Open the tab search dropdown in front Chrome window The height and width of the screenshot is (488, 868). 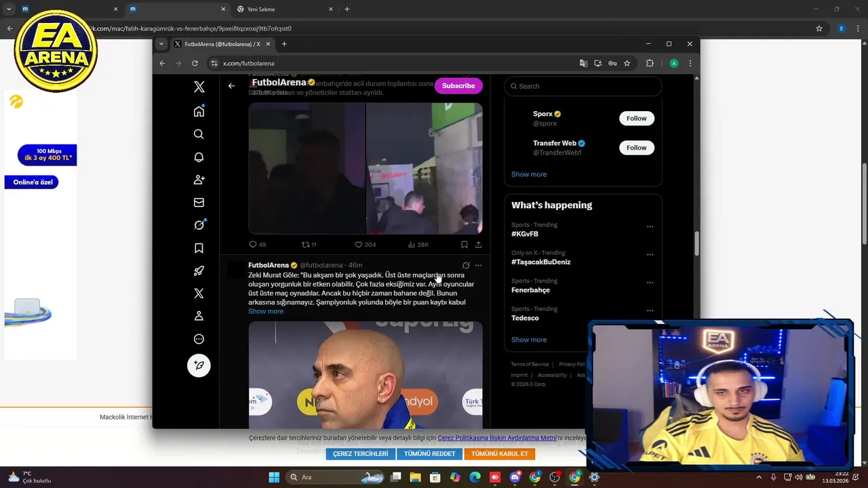[161, 44]
